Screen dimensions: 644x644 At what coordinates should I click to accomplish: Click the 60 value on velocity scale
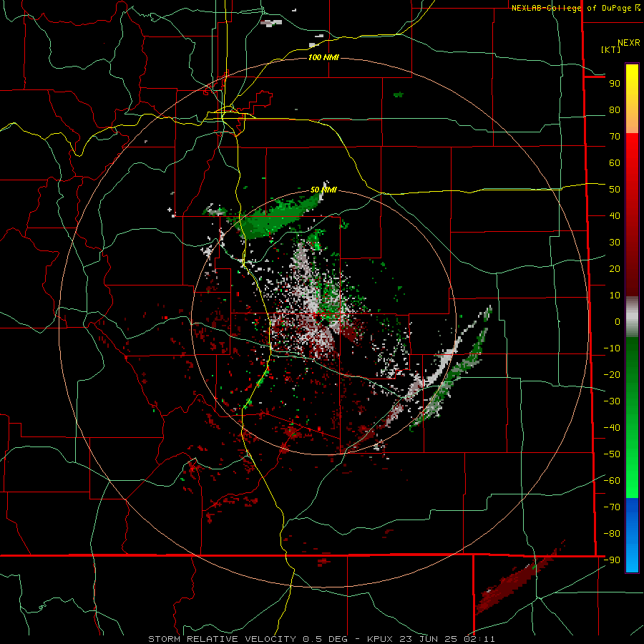point(615,163)
